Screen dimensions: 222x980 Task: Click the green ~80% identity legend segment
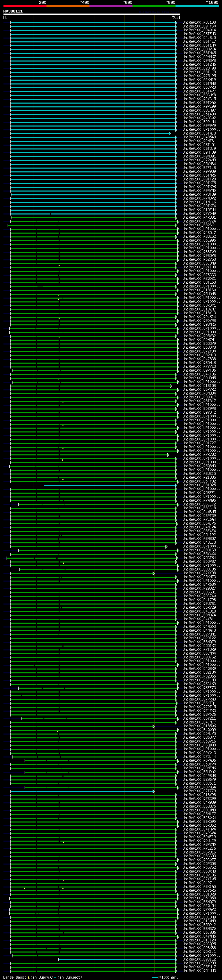point(154,6)
